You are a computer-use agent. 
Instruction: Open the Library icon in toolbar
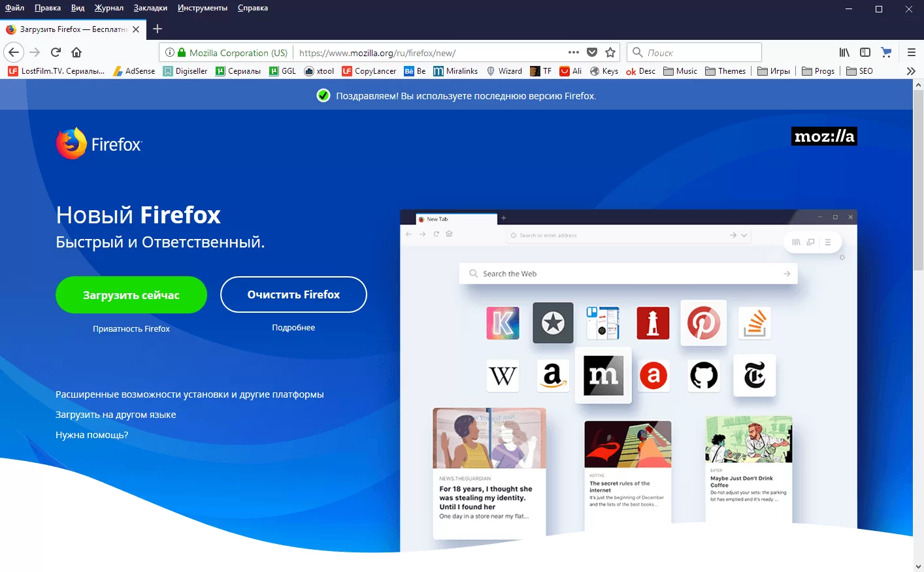tap(844, 52)
